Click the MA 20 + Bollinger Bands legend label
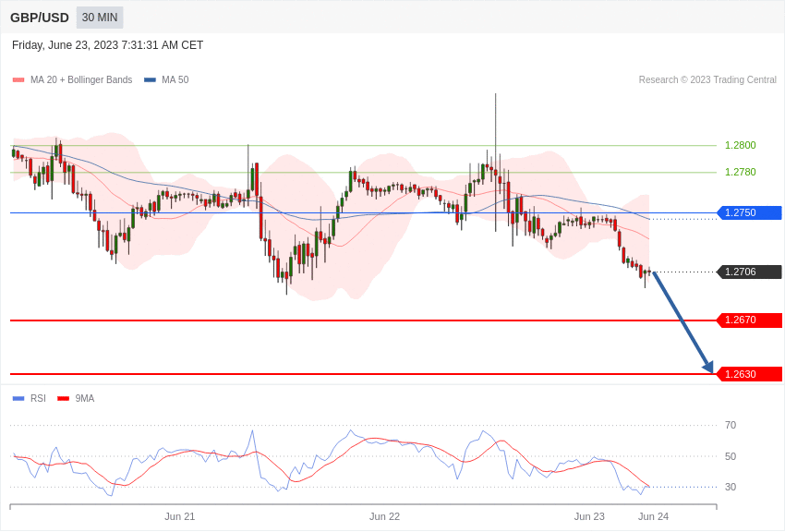The height and width of the screenshot is (532, 785). pyautogui.click(x=81, y=79)
